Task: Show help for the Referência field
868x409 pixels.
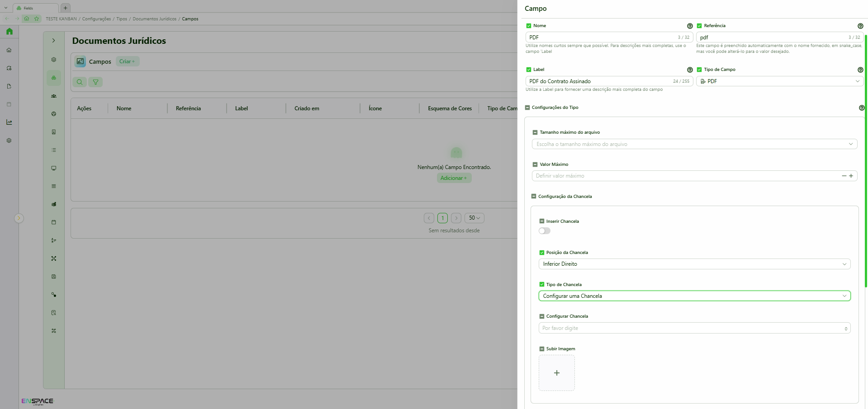Action: pos(860,26)
